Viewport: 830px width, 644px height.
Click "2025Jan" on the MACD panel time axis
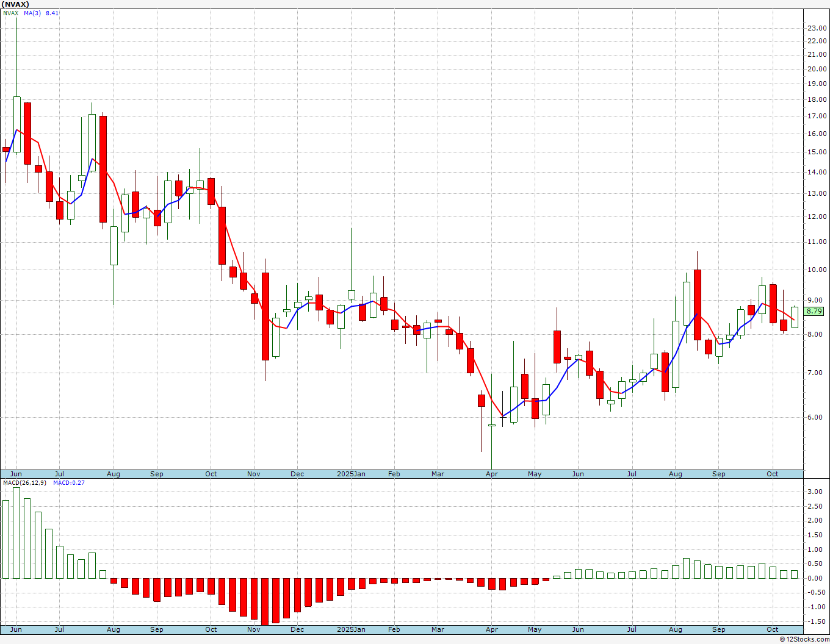point(352,629)
